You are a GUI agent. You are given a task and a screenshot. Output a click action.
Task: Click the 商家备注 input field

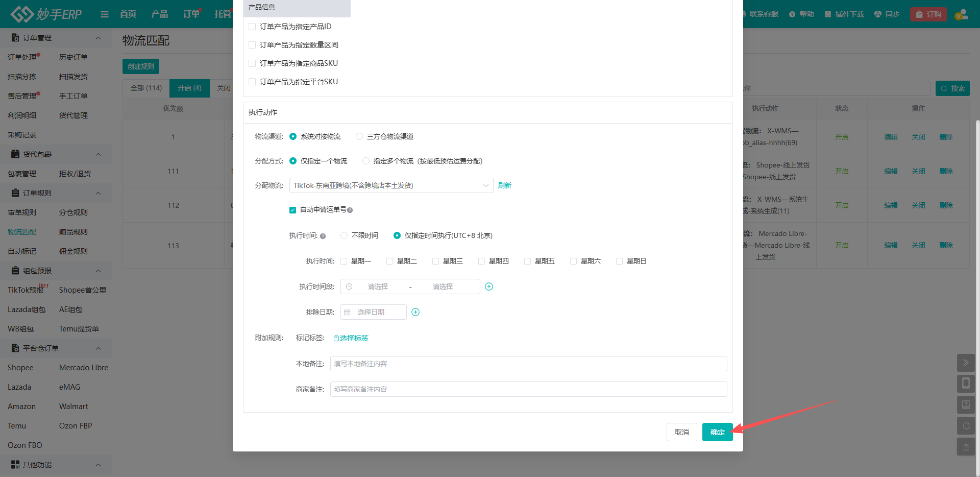(x=528, y=389)
